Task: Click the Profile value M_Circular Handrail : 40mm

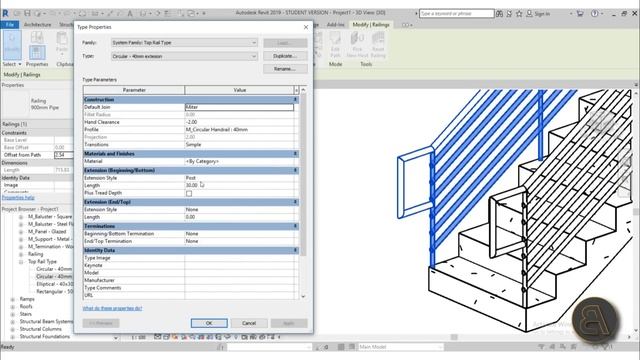Action: tap(239, 129)
